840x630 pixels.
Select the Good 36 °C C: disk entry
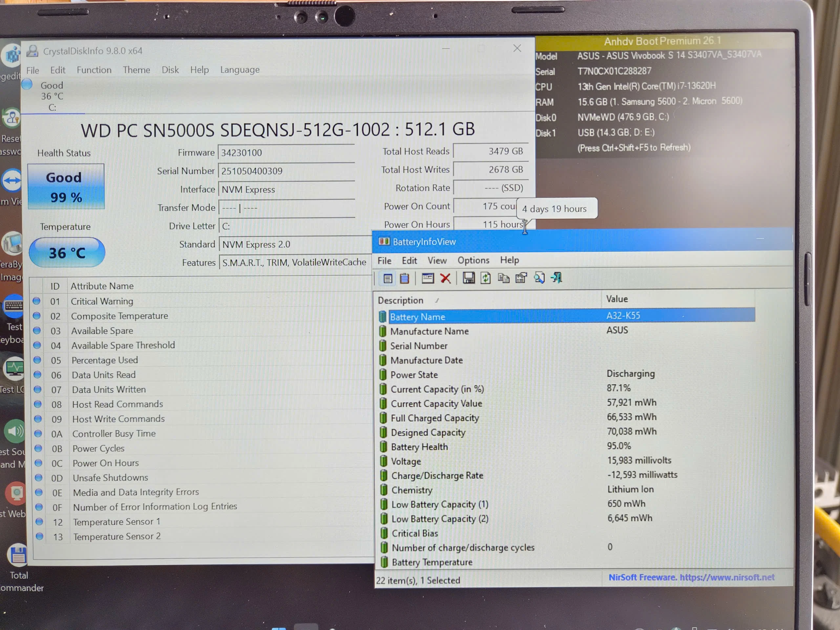[x=52, y=96]
